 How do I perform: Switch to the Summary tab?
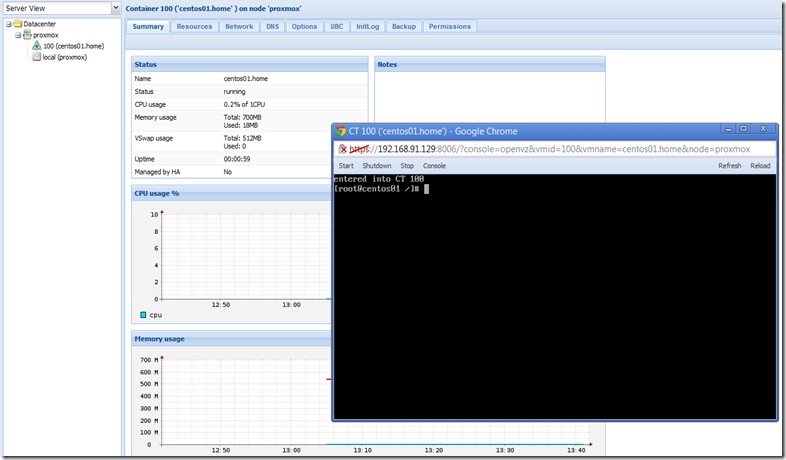(x=148, y=27)
